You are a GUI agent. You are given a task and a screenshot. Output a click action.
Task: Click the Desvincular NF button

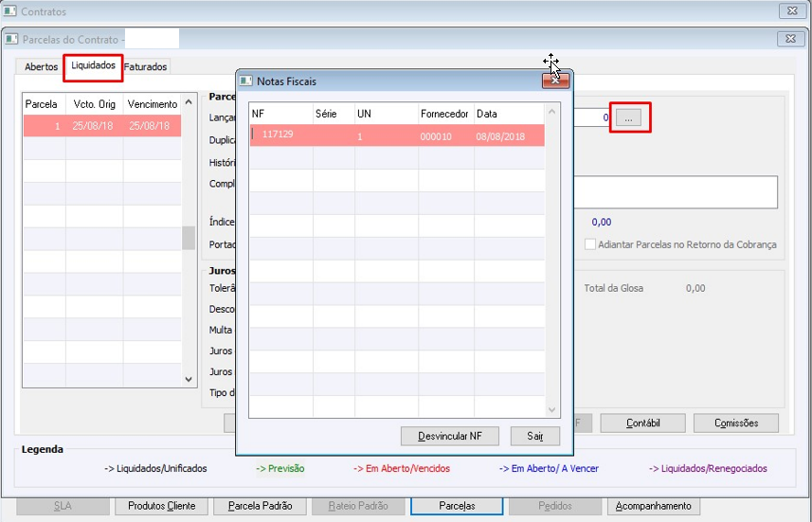450,436
